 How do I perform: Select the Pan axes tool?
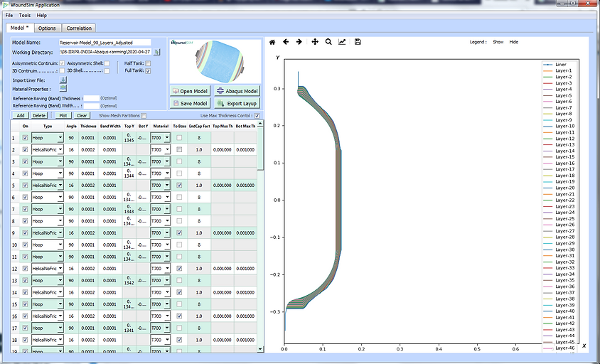pyautogui.click(x=315, y=42)
